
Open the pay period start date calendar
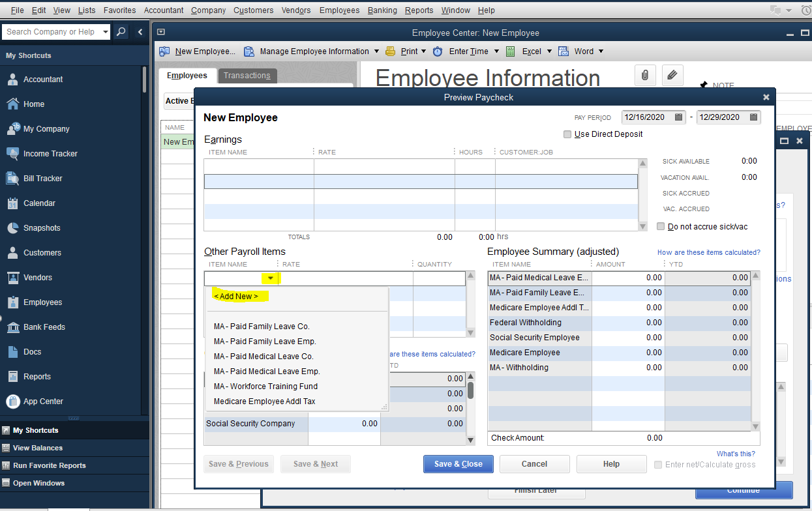(x=678, y=117)
